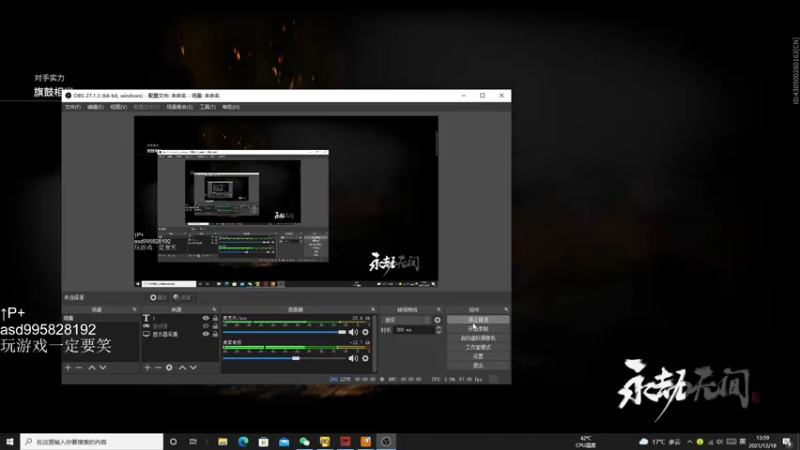Click the source Properties button above the panels
This screenshot has width=800, height=450.
click(158, 297)
